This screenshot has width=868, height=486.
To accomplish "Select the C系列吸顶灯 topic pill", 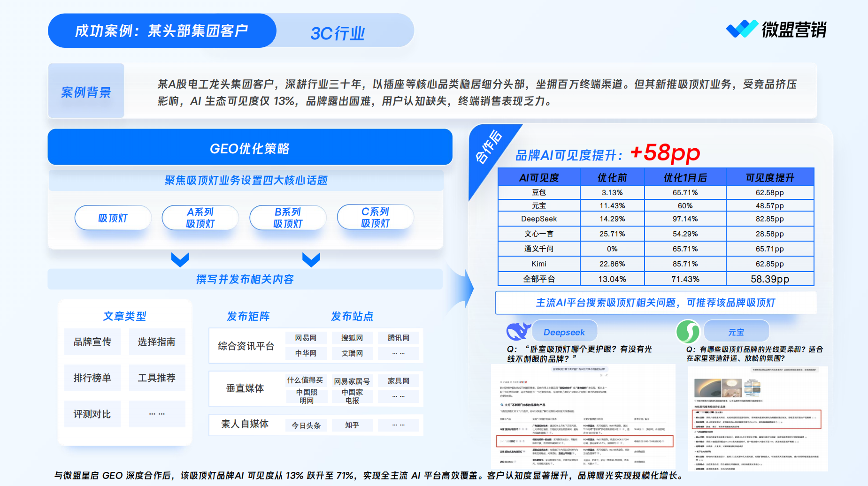I will pyautogui.click(x=375, y=217).
